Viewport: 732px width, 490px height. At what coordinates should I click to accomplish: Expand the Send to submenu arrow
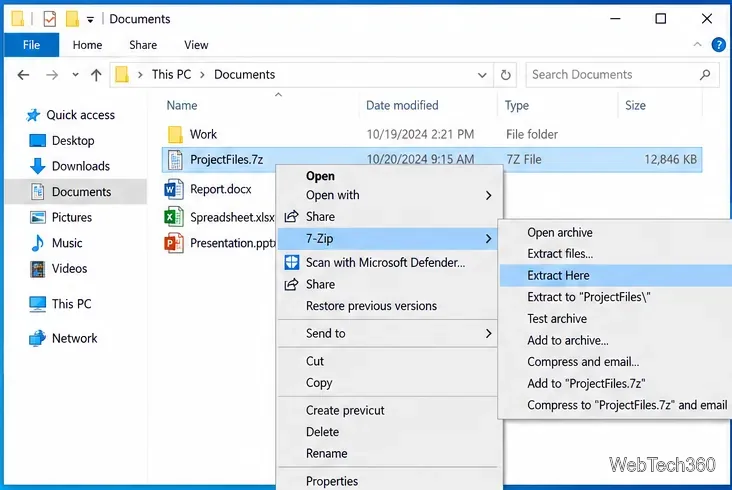[488, 333]
